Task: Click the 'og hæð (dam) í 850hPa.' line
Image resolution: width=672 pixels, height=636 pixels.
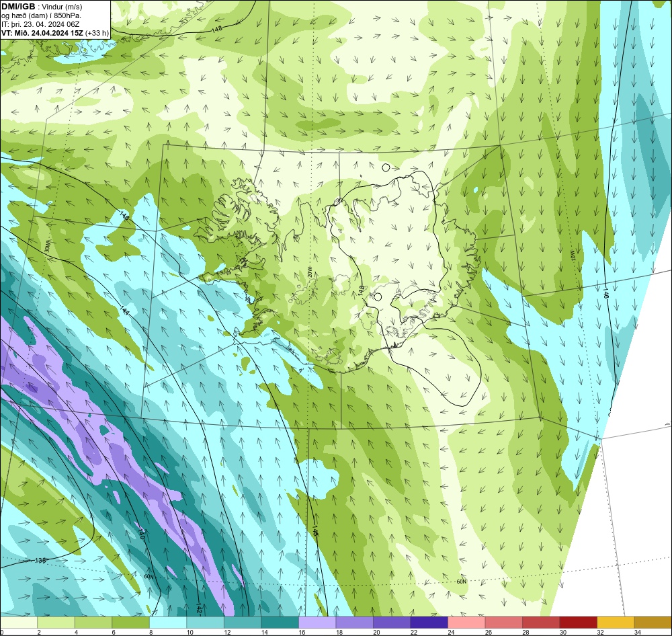Action: click(x=41, y=15)
